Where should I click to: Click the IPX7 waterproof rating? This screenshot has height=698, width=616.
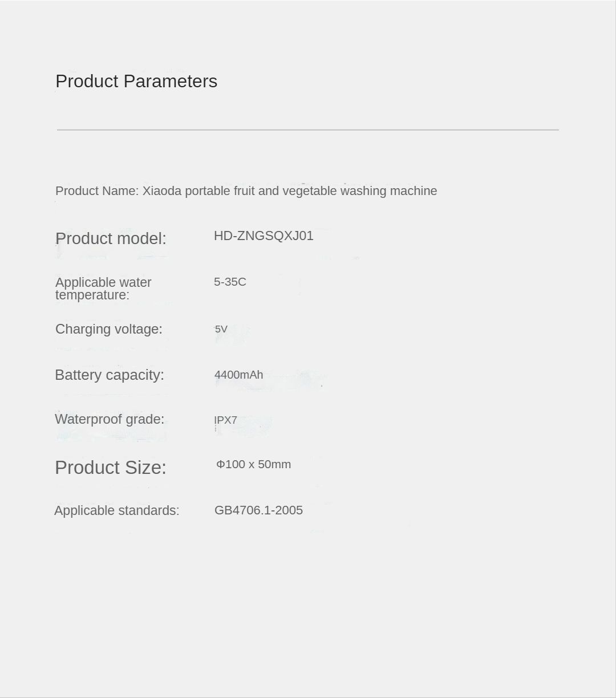[x=225, y=420]
